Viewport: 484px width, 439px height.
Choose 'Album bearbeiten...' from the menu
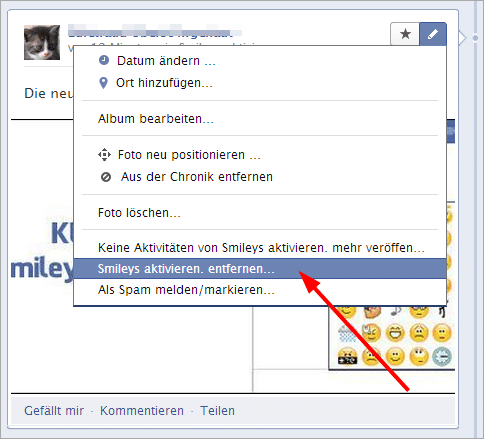point(260,119)
